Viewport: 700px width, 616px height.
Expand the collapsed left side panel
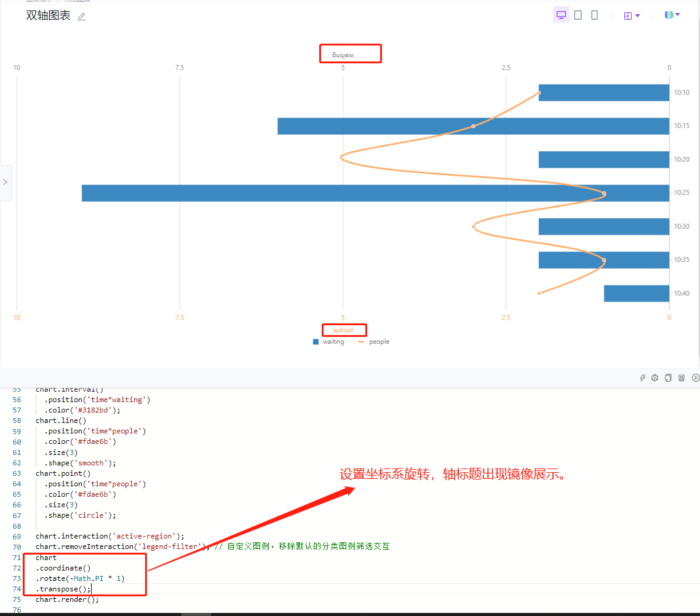[6, 182]
